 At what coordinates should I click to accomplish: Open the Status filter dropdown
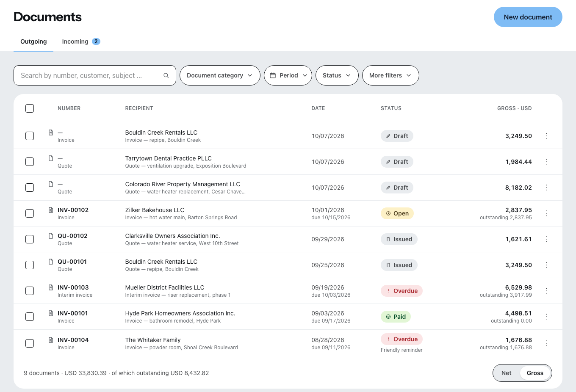click(x=337, y=75)
